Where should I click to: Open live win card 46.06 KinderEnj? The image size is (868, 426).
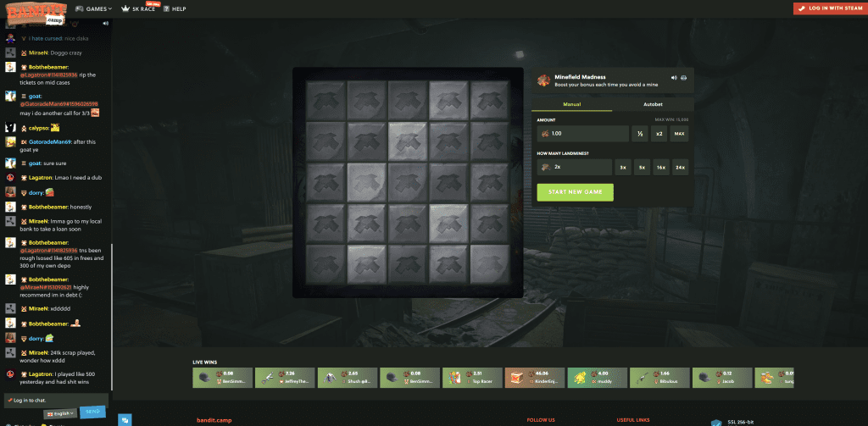(x=535, y=378)
